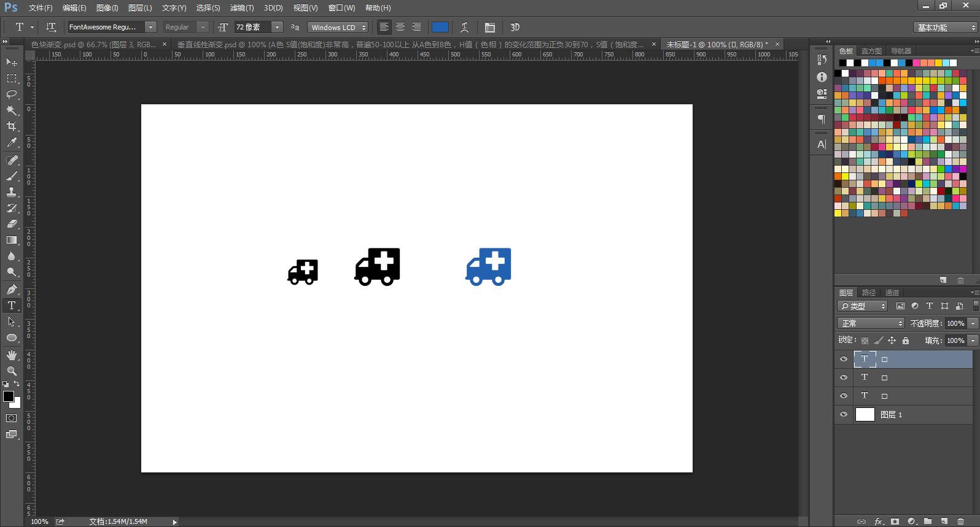Viewport: 980px width, 527px height.
Task: Toggle the lock all layer button
Action: point(905,340)
